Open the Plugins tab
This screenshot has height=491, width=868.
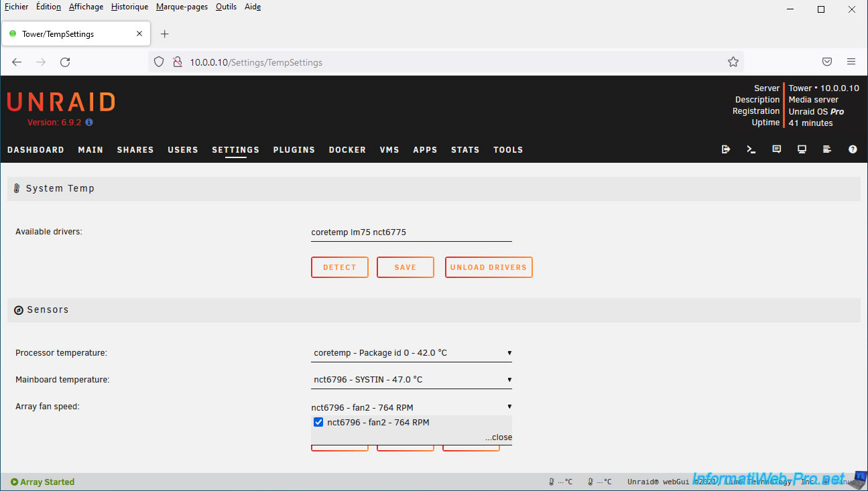coord(294,150)
